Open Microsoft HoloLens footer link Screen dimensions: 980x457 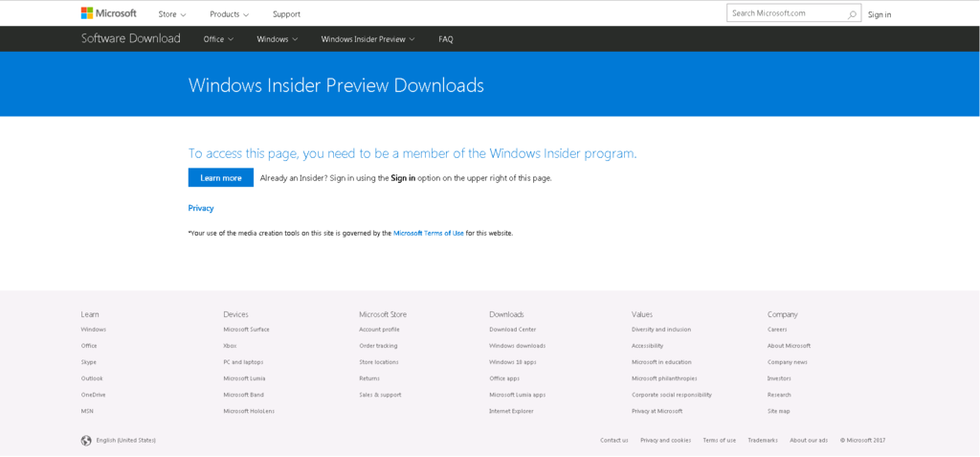[249, 411]
